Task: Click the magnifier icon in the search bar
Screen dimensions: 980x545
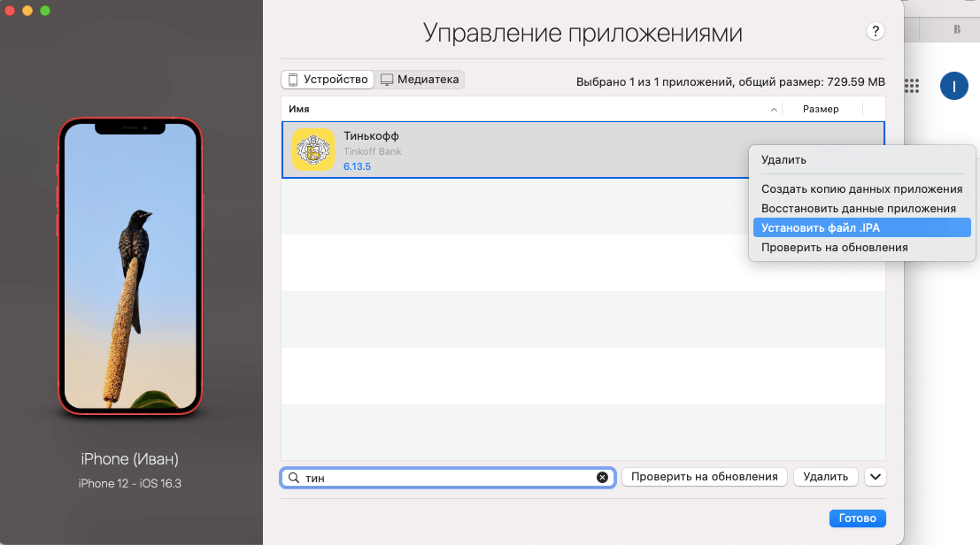Action: (293, 477)
